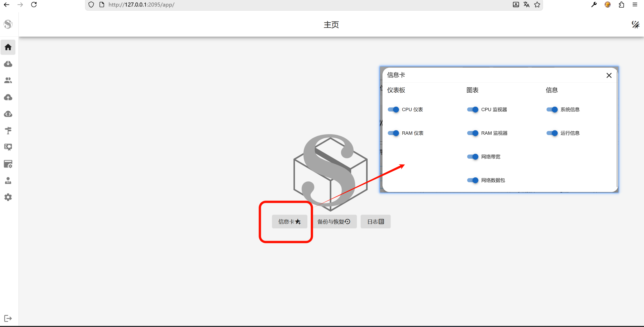The width and height of the screenshot is (644, 327).
Task: Open the cloud download (inbounds) sidebar icon
Action: click(8, 64)
